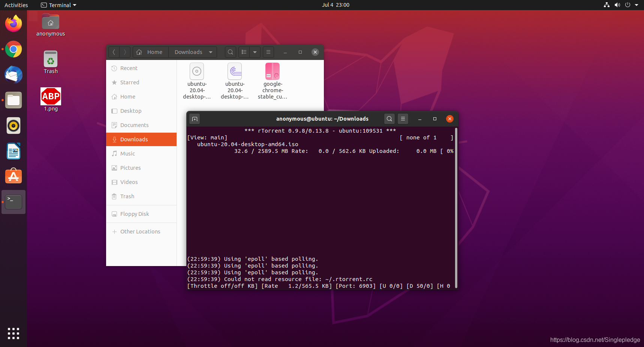Open Trash in sidebar
644x347 pixels.
point(141,196)
